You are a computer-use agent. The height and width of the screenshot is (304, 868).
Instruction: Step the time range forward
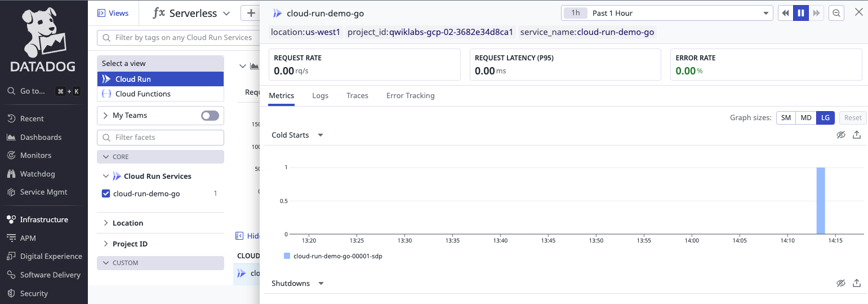(x=816, y=13)
